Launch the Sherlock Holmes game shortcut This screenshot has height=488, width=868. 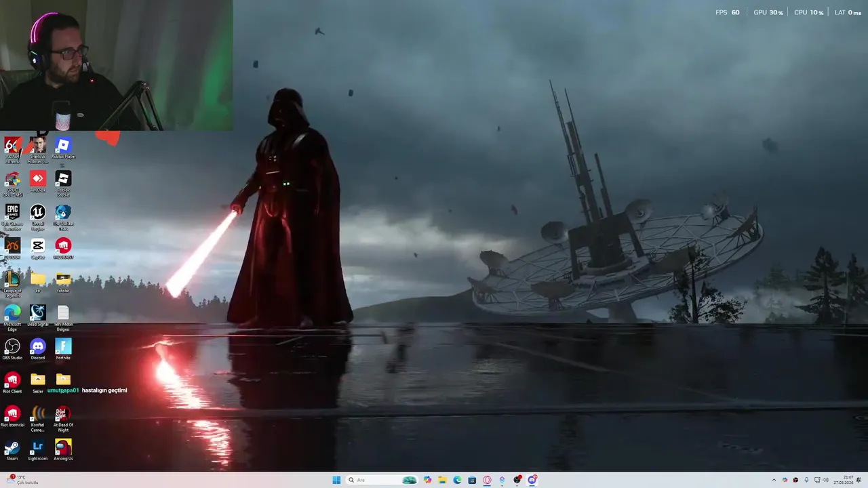click(38, 150)
